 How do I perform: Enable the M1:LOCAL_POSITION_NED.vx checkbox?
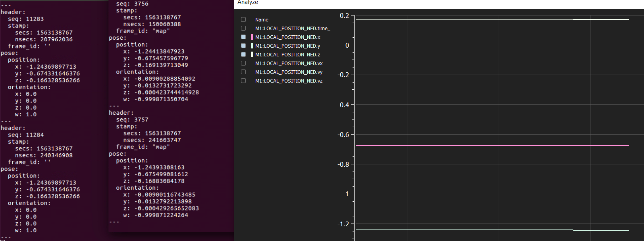tap(243, 63)
